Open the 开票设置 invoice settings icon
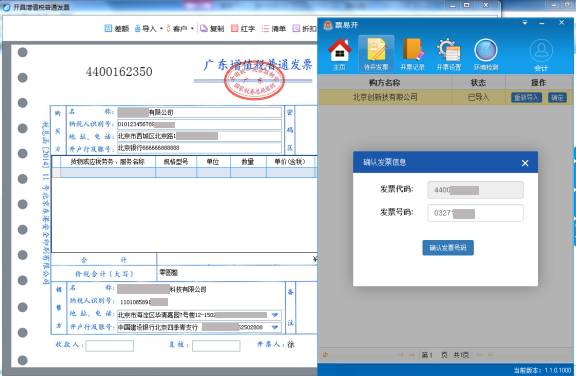 coord(449,54)
